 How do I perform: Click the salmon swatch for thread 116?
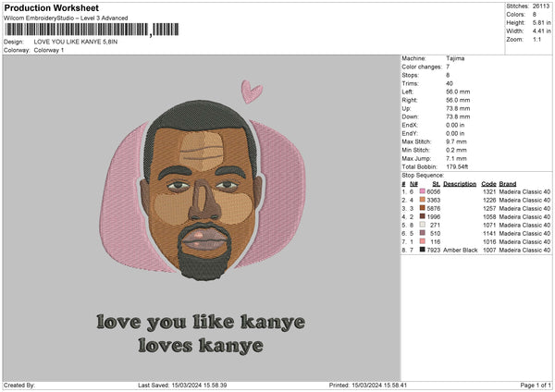coord(422,241)
